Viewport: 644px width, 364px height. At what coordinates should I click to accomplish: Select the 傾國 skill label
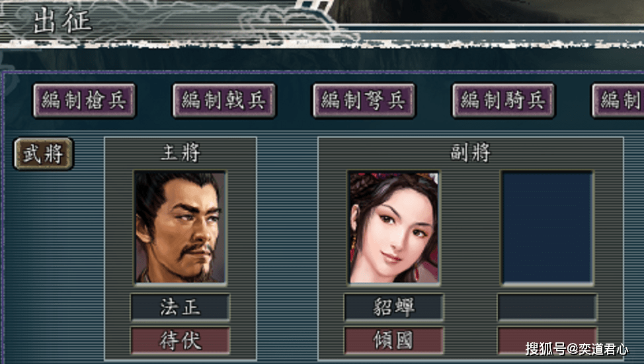393,341
